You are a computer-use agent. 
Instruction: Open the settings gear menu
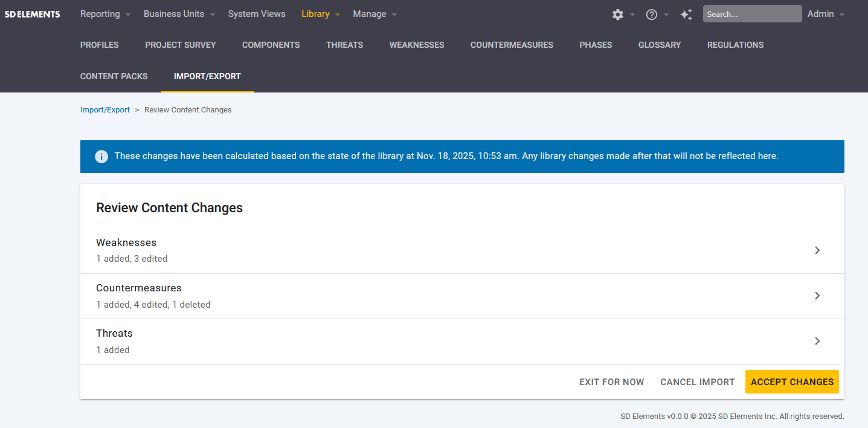[x=618, y=15]
